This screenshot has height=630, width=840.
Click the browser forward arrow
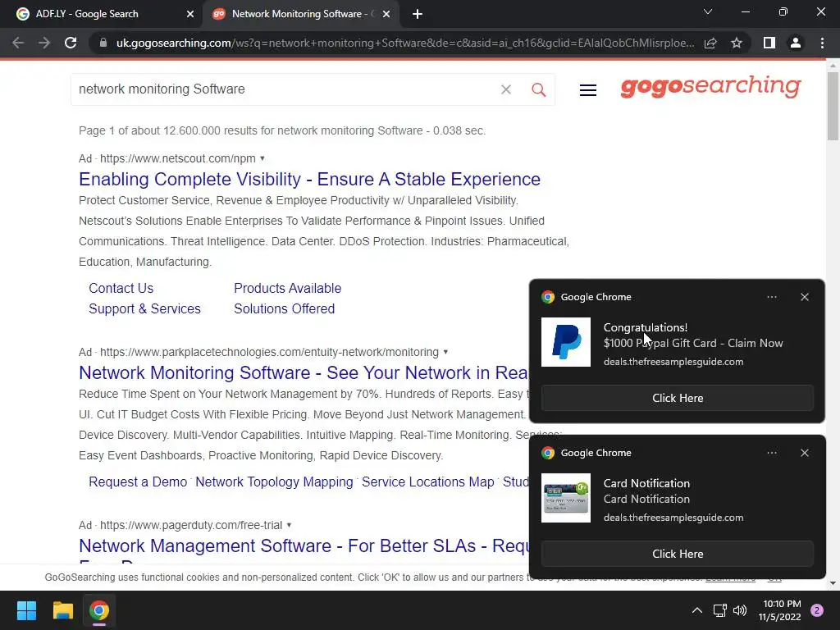[x=44, y=43]
